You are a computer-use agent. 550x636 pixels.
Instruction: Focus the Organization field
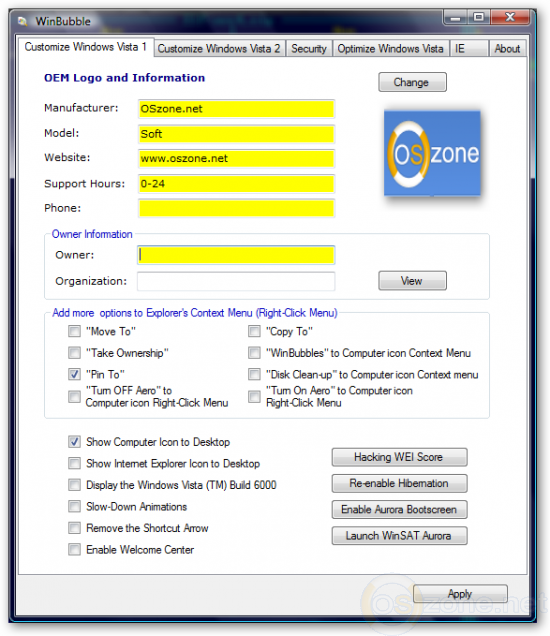click(236, 281)
